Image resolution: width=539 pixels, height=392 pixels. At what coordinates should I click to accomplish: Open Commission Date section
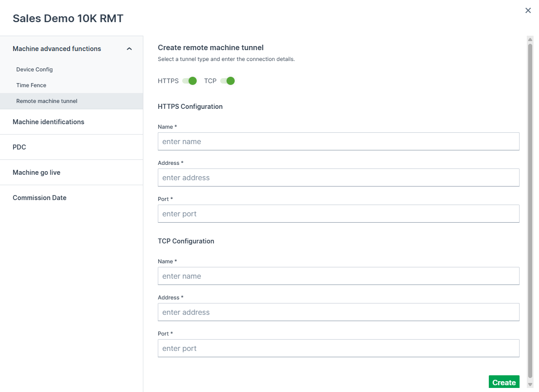click(x=39, y=198)
